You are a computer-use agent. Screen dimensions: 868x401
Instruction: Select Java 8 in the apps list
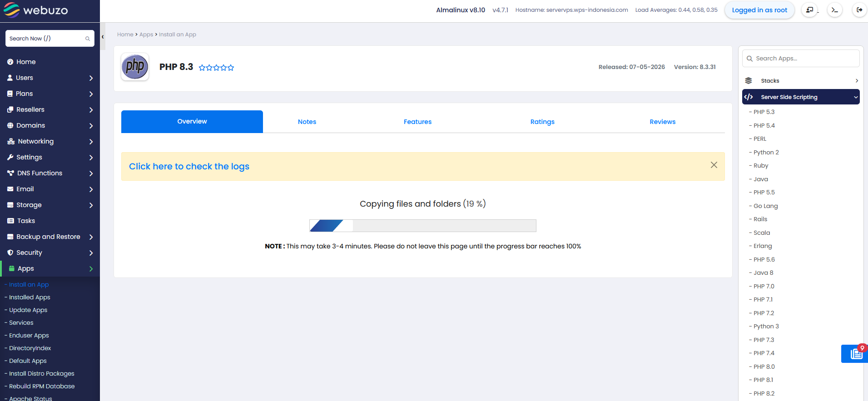(763, 272)
